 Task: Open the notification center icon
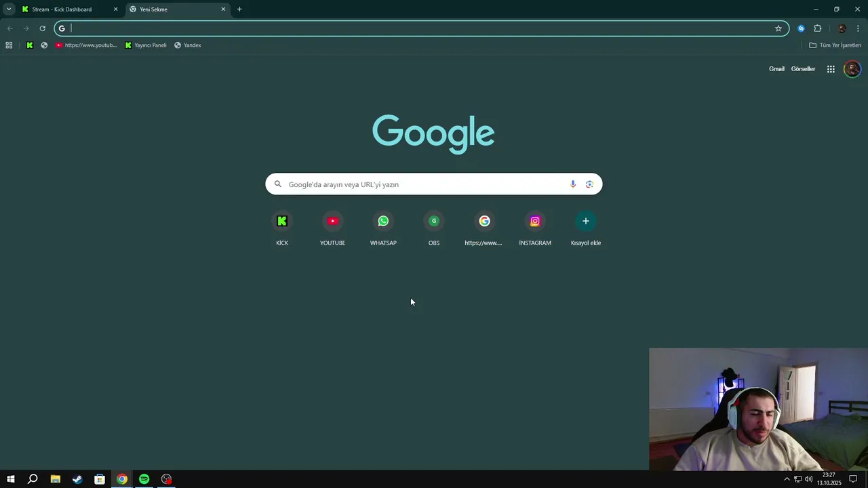click(853, 479)
